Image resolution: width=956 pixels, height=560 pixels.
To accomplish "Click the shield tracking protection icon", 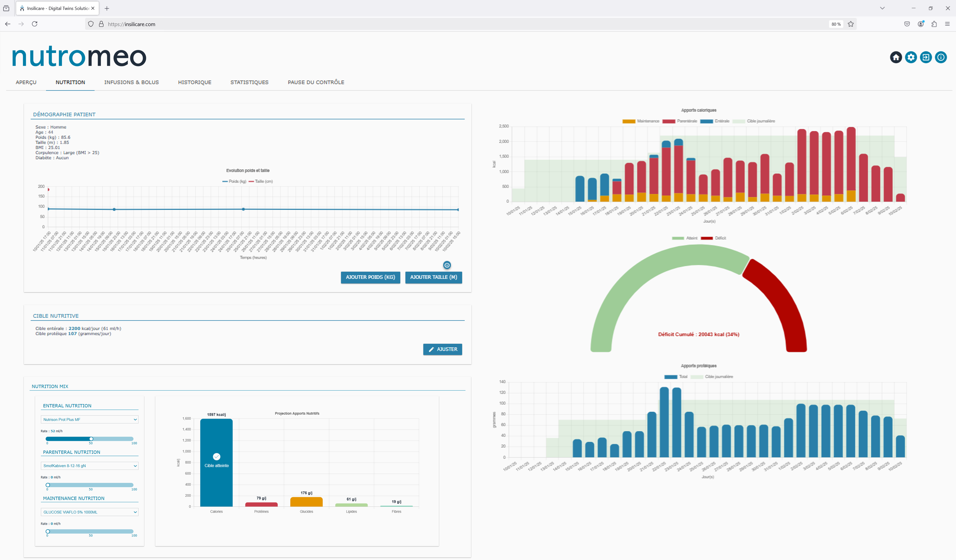I will [91, 24].
